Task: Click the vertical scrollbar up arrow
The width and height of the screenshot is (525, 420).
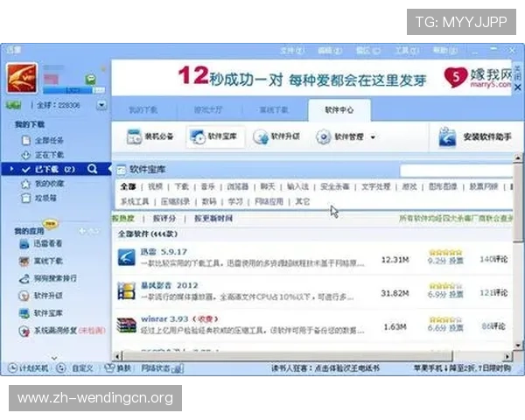Action: (518, 157)
